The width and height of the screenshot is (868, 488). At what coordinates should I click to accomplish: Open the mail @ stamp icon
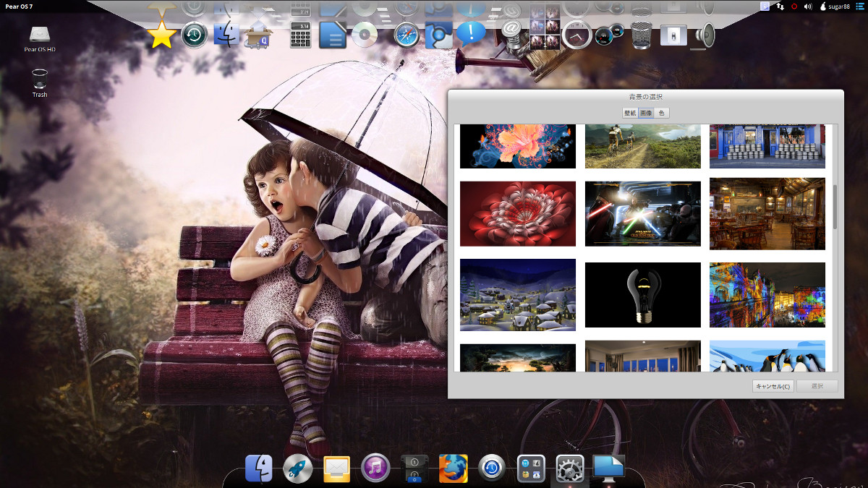(513, 35)
